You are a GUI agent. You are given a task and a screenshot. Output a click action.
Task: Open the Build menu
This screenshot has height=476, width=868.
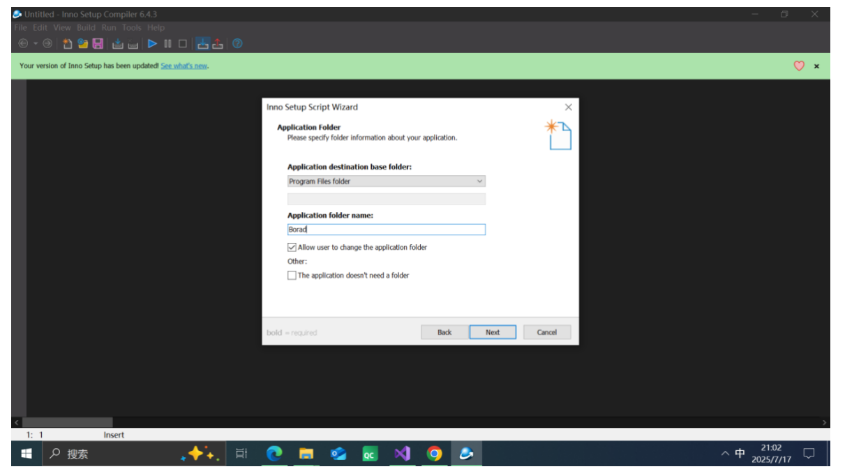point(86,28)
